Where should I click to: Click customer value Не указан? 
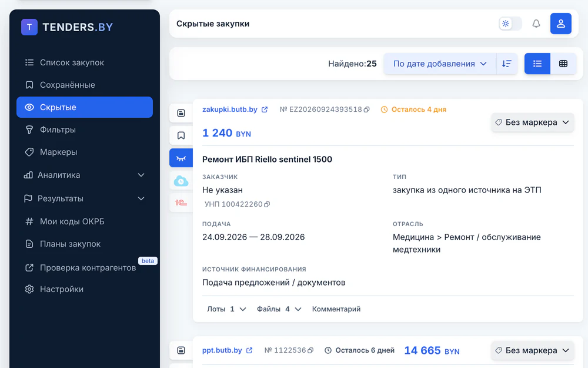click(x=222, y=190)
